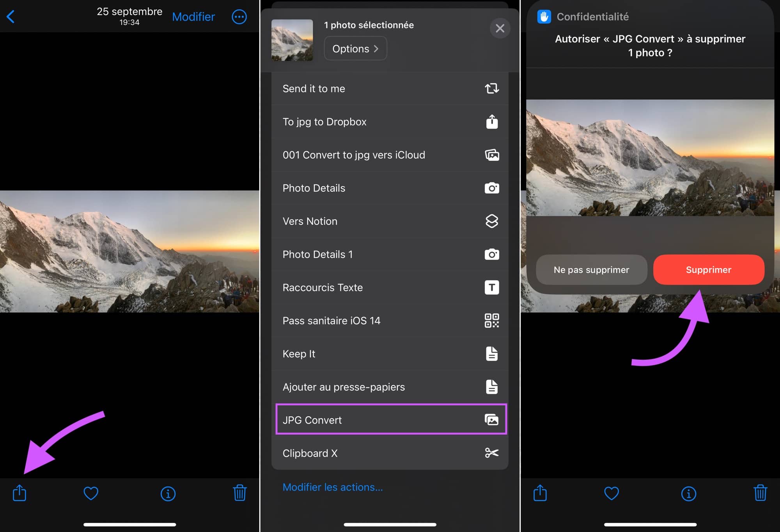Tap the info icon in right screen toolbar
Screen dimensions: 780x532
point(689,494)
